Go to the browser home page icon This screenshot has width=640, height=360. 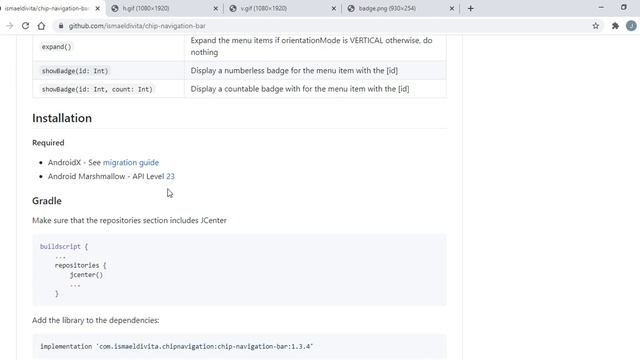click(x=41, y=26)
